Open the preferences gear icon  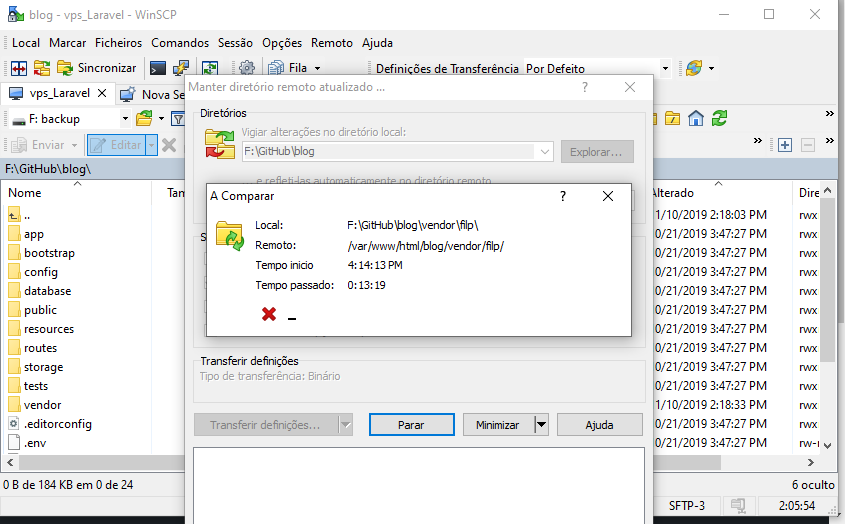[x=246, y=68]
